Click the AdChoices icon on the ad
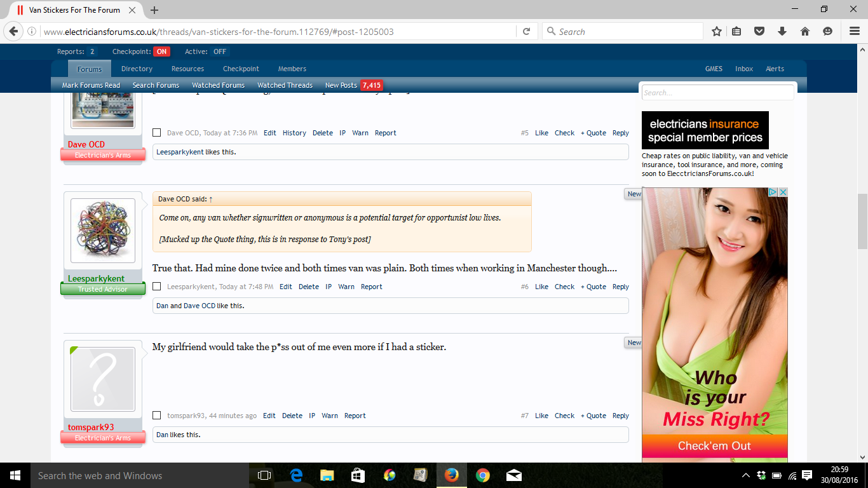 [x=773, y=192]
